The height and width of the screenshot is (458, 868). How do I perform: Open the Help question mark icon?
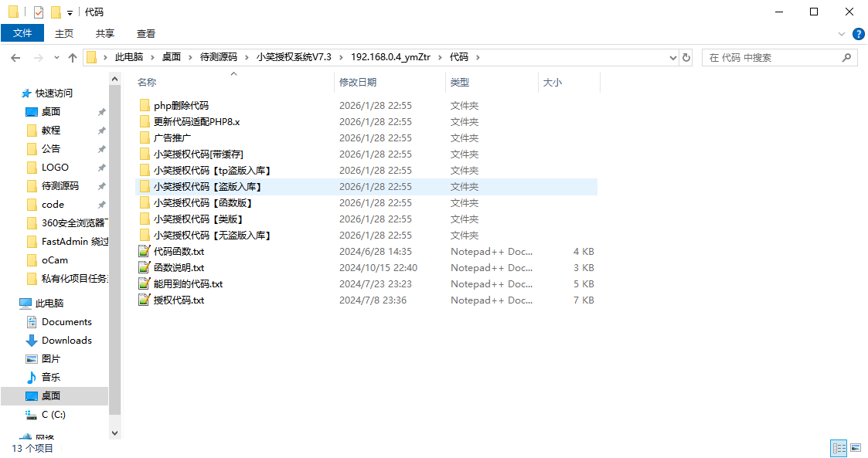(x=859, y=34)
